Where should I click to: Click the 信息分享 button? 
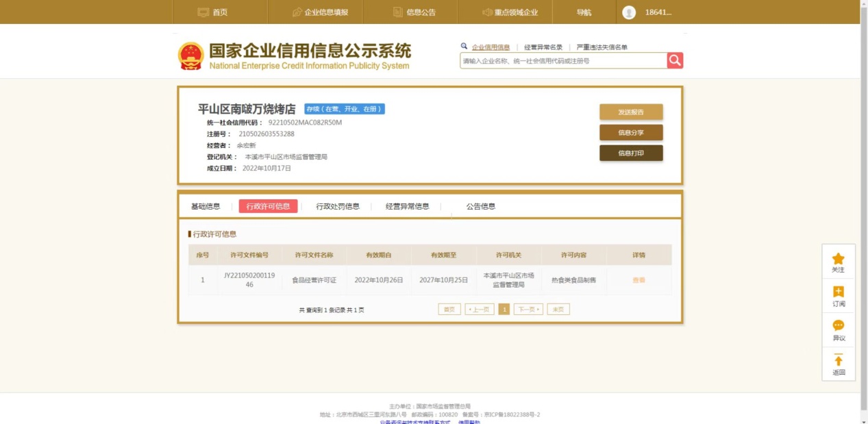point(631,132)
